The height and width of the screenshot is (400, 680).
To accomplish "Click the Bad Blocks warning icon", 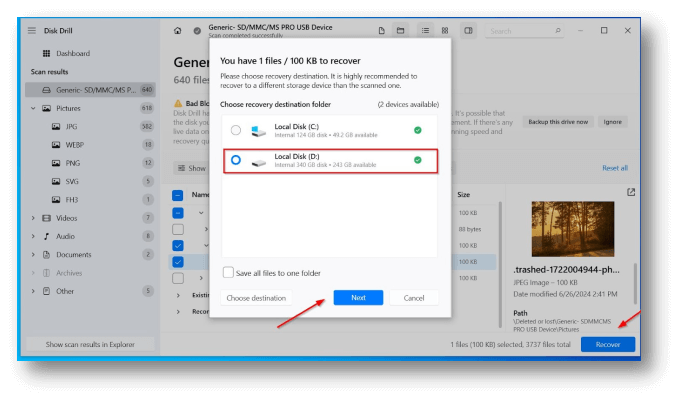I will coord(178,103).
